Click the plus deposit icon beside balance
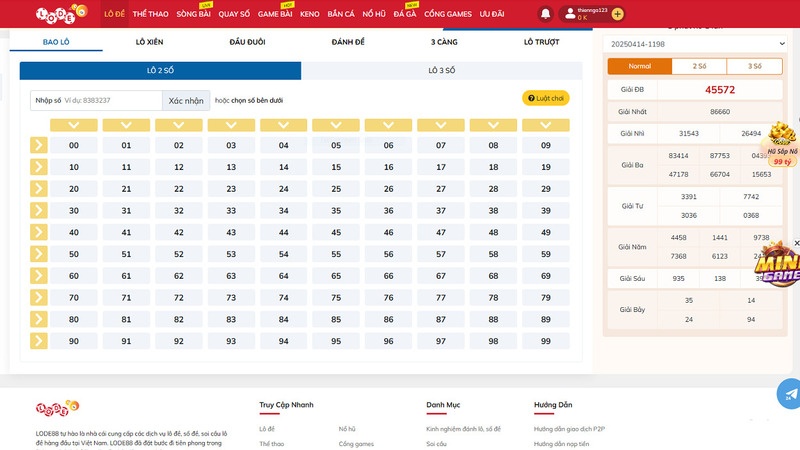The width and height of the screenshot is (800, 450). [x=617, y=14]
